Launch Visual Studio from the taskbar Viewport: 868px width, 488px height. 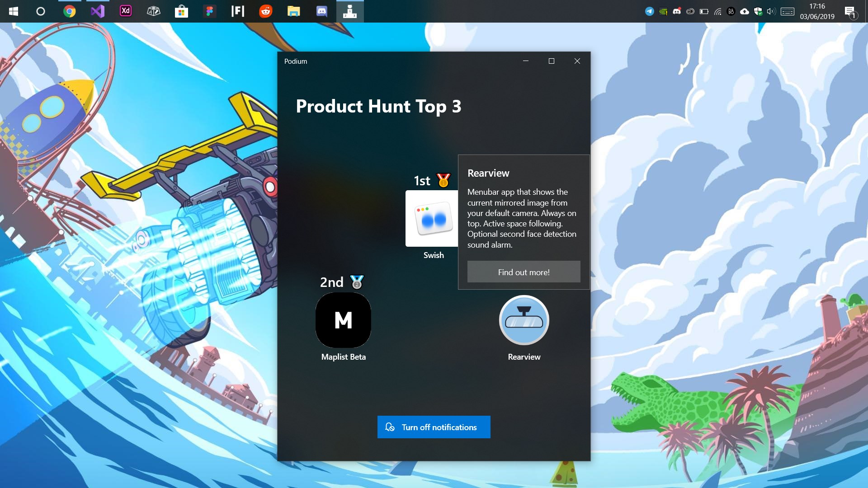(x=98, y=11)
